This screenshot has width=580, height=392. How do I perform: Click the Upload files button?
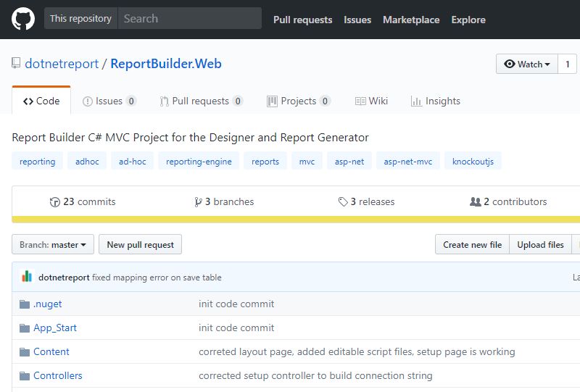540,244
